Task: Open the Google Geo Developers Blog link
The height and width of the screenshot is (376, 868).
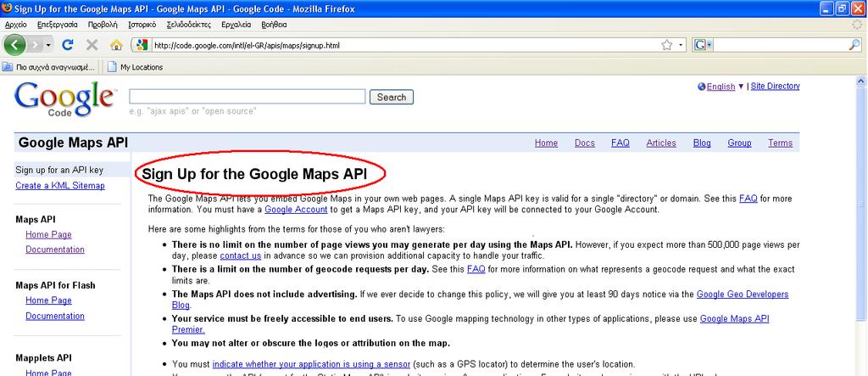Action: point(743,295)
